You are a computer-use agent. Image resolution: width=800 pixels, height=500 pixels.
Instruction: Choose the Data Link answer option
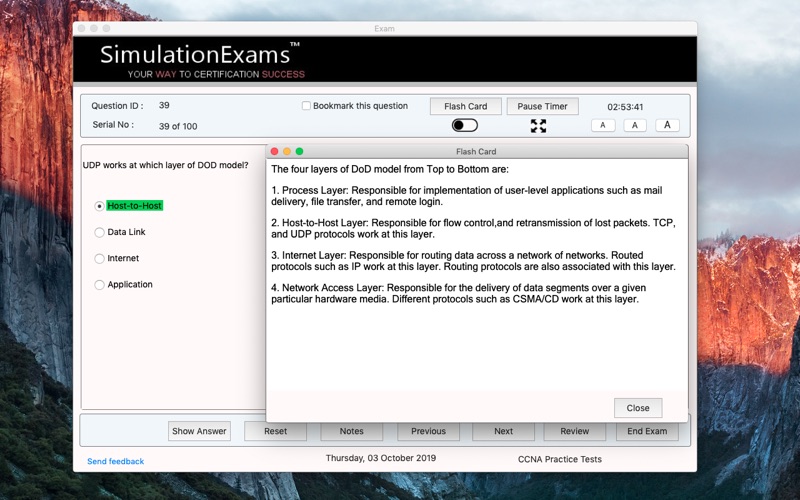click(99, 232)
